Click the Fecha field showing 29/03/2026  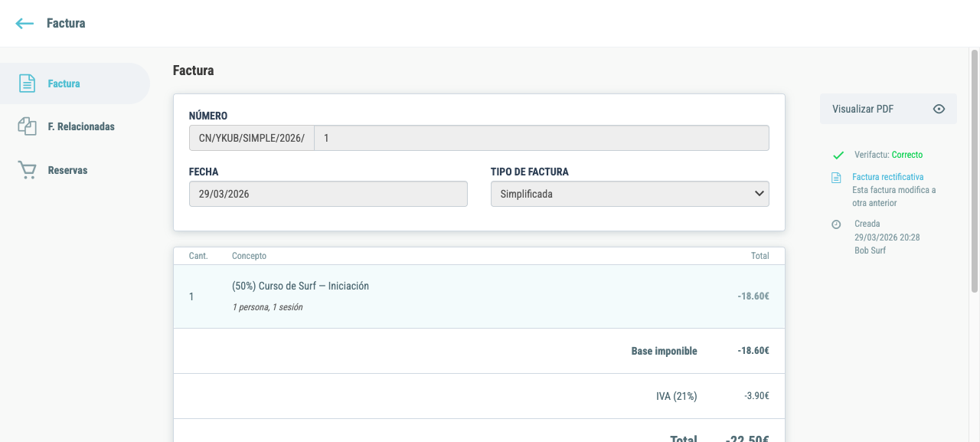(328, 194)
